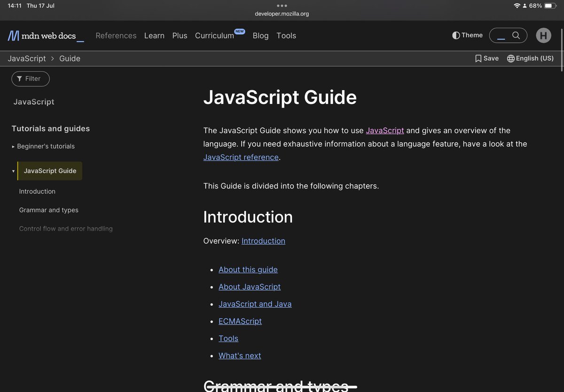Follow the JavaScript reference link
The width and height of the screenshot is (564, 392).
pos(241,157)
